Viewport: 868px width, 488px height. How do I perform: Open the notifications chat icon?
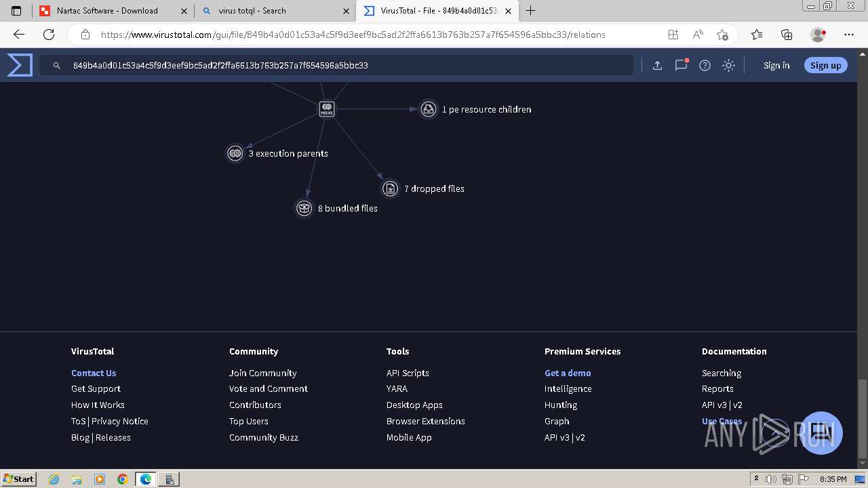[681, 65]
